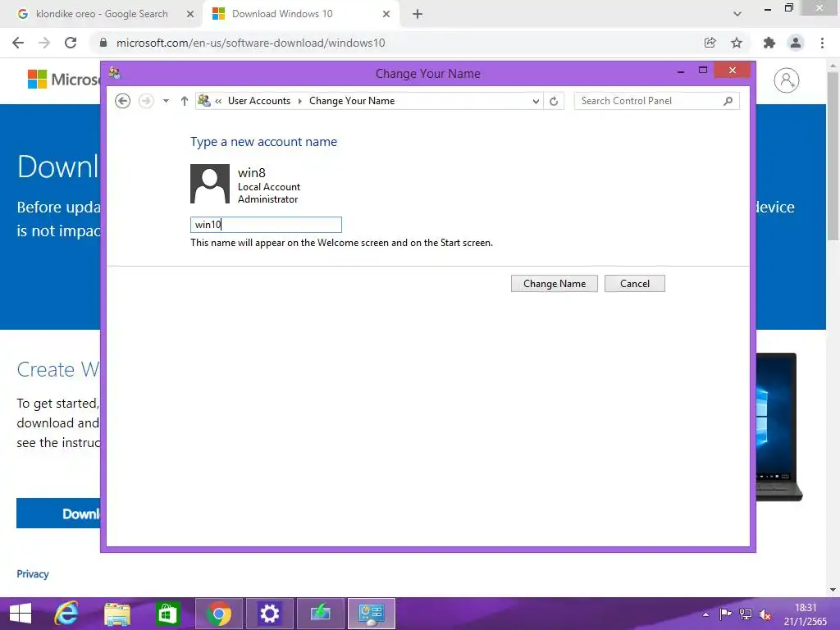Click the Privacy link on Microsoft page
The width and height of the screenshot is (840, 630).
[x=33, y=573]
